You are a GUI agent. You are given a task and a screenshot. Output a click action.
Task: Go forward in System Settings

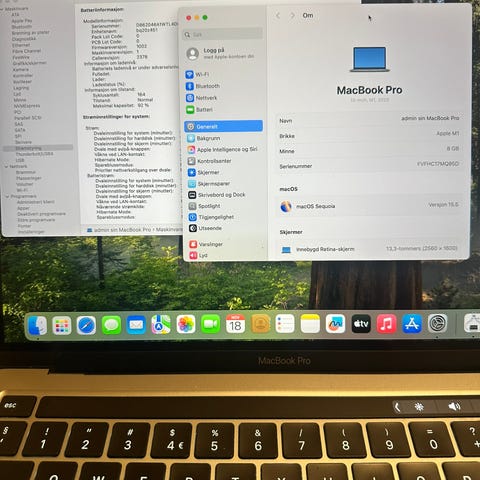[292, 15]
